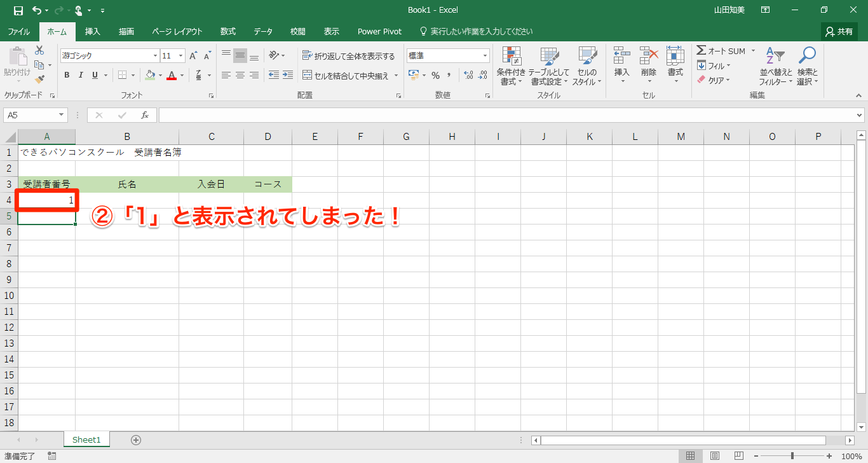This screenshot has width=868, height=463.
Task: Expand the number format 標準 dropdown
Action: click(x=485, y=56)
